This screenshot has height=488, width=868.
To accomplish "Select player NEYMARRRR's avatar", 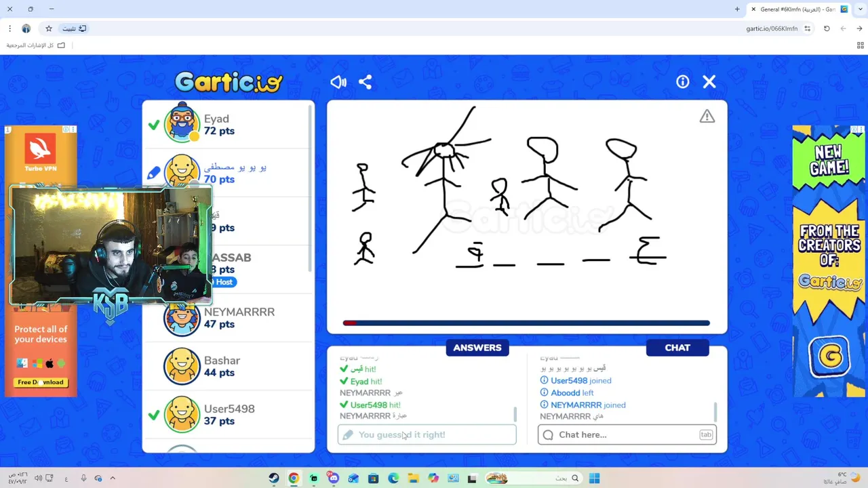I will point(182,319).
